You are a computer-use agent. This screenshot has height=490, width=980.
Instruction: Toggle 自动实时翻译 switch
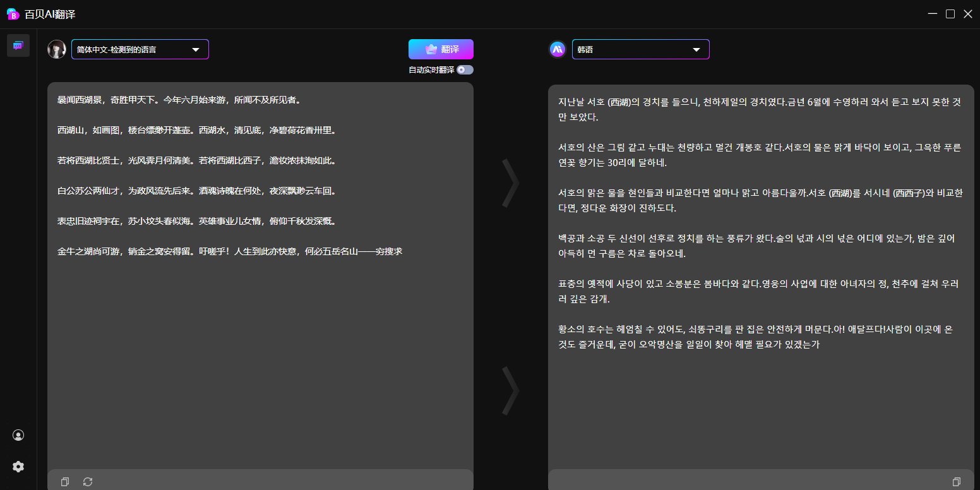(x=465, y=70)
